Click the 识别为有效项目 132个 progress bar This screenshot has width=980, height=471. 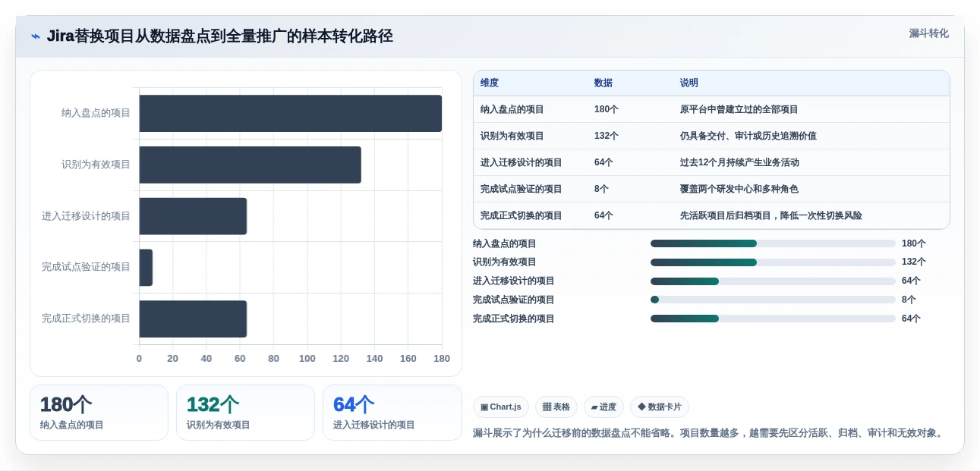pos(773,262)
